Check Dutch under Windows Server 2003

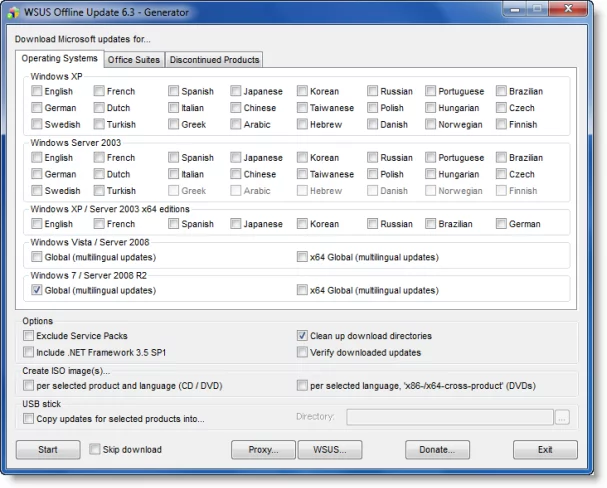tap(99, 174)
